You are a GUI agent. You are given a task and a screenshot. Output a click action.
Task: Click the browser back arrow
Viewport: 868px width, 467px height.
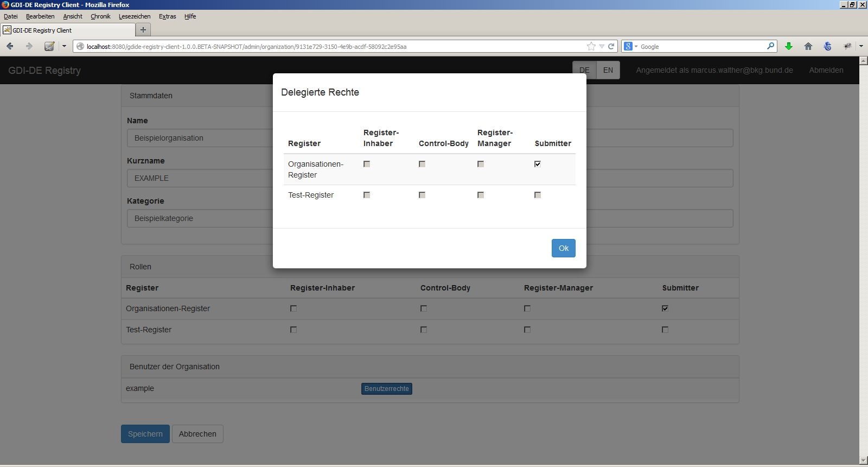click(x=10, y=47)
